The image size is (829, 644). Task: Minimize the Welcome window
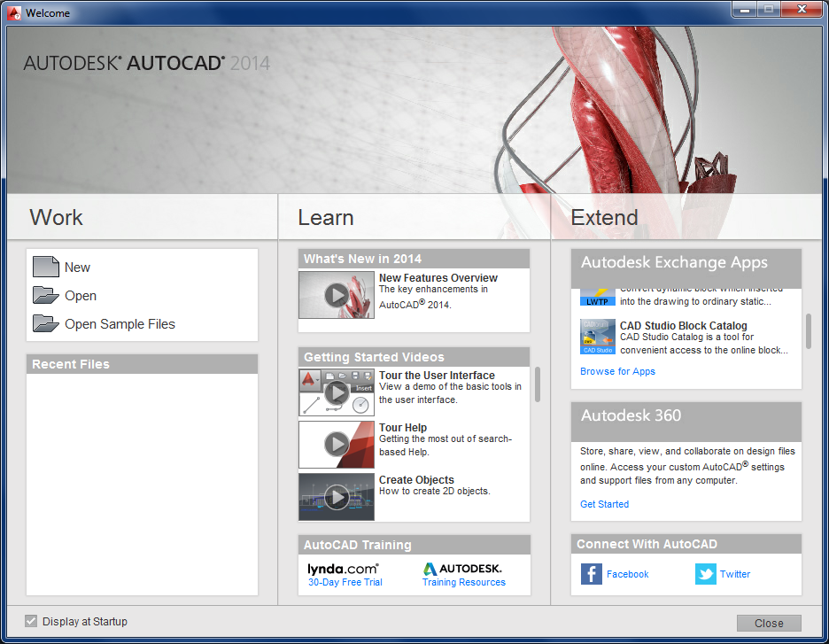coord(745,10)
